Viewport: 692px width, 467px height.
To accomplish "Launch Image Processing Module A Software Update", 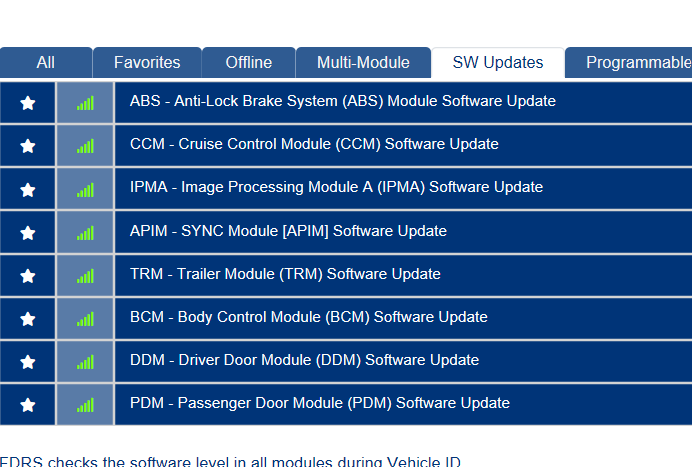I will pyautogui.click(x=336, y=187).
